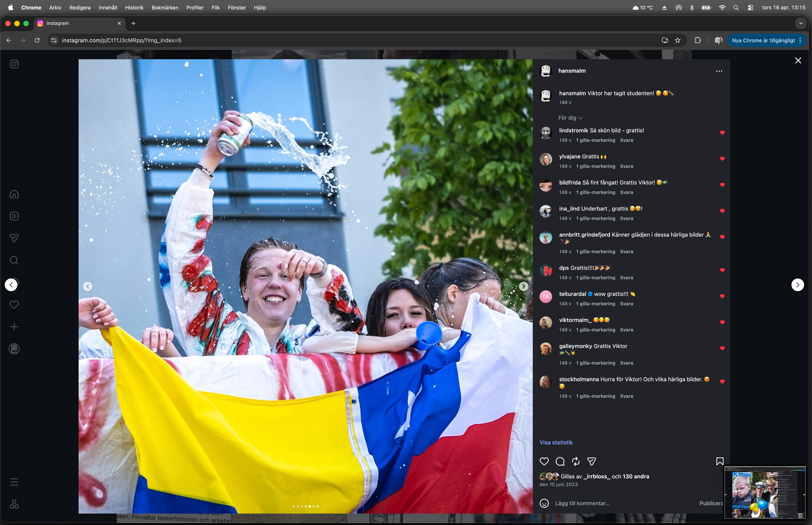Open the Historik menu

point(134,7)
